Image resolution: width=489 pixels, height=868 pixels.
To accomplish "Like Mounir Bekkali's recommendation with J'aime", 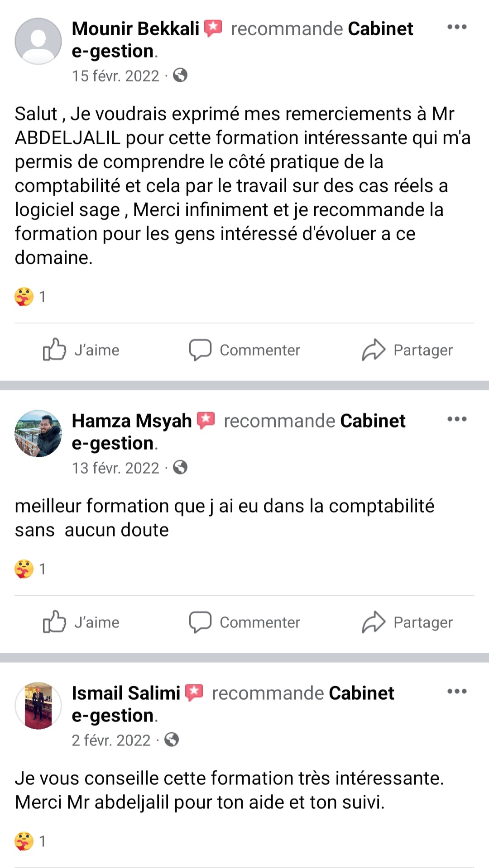I will pyautogui.click(x=81, y=350).
